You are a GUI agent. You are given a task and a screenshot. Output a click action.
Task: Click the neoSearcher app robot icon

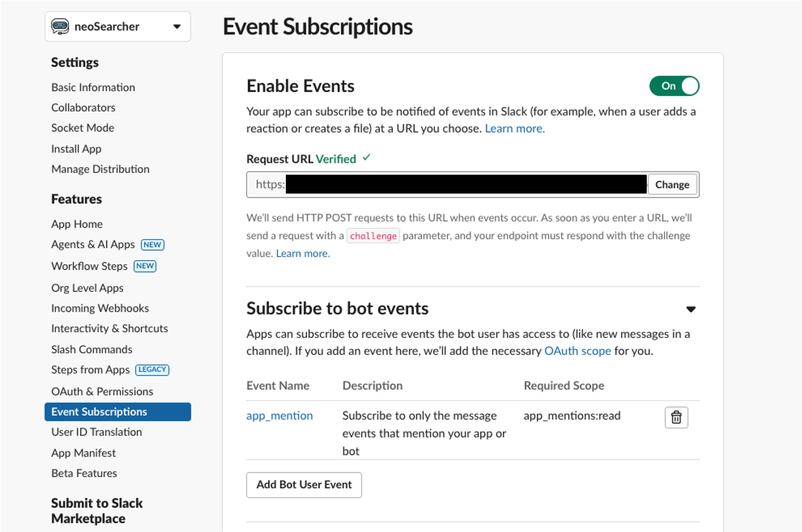[60, 26]
